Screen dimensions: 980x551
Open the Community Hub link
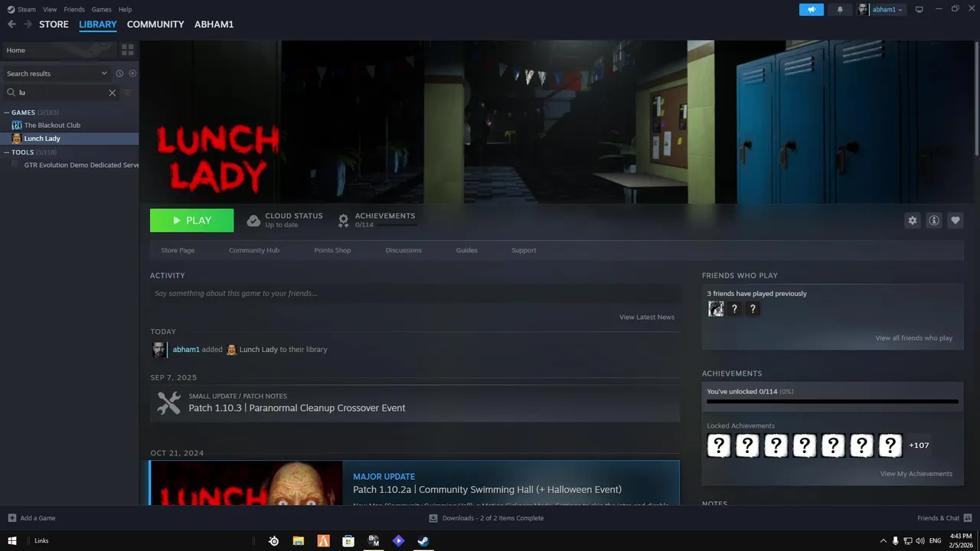(x=254, y=250)
